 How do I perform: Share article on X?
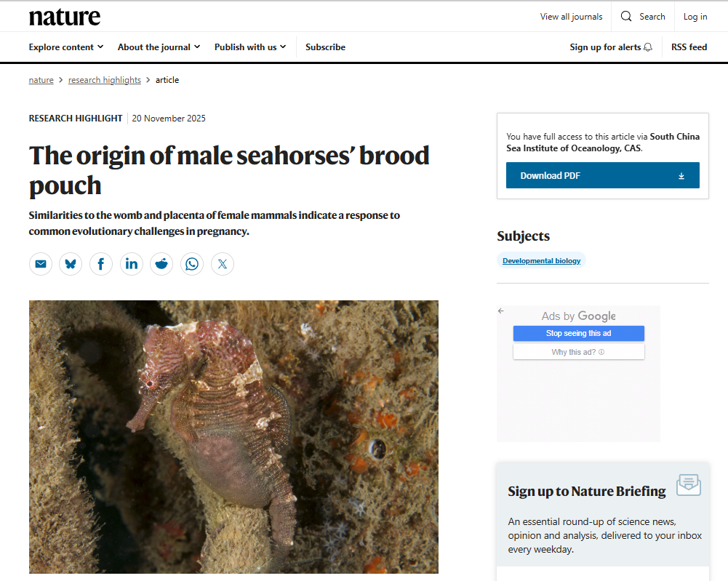pyautogui.click(x=223, y=264)
